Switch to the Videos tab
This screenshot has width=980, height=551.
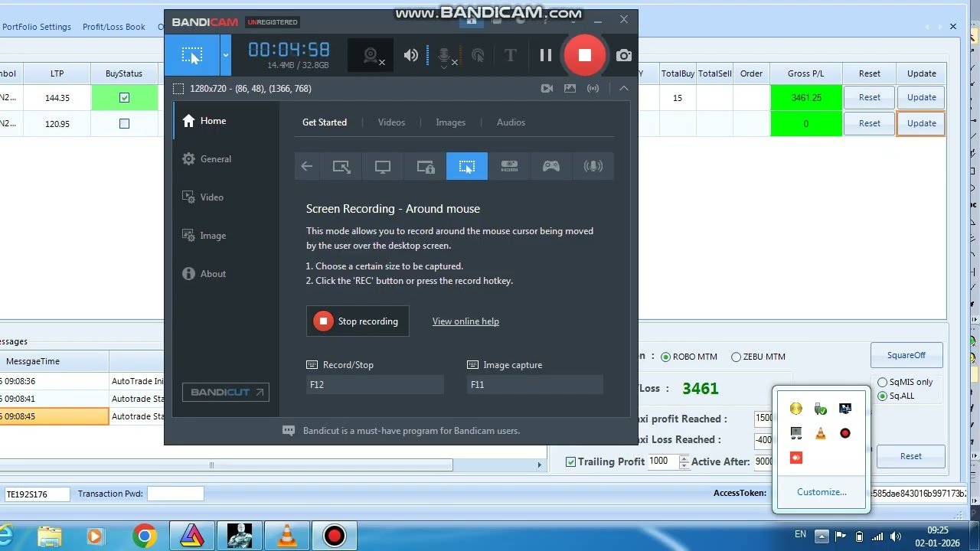[391, 122]
